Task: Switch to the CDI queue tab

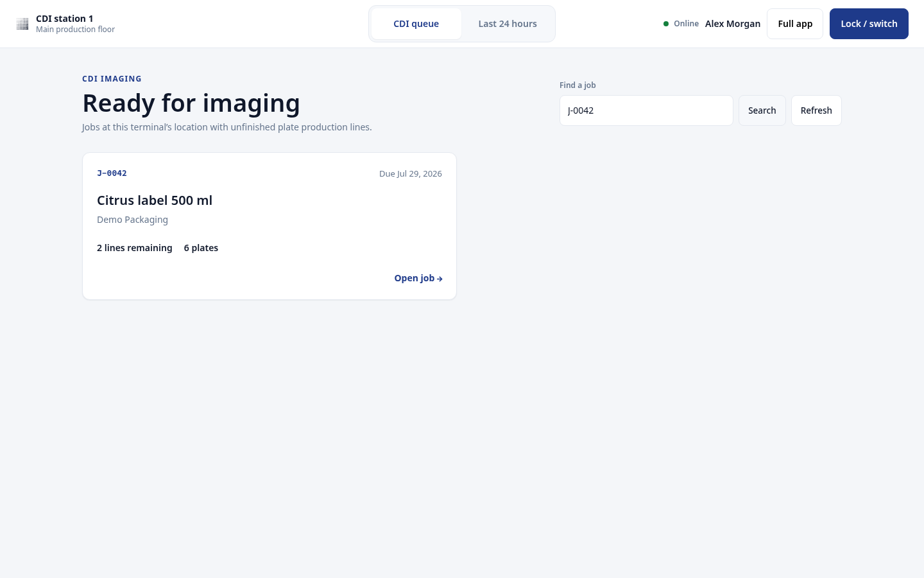Action: coord(416,24)
